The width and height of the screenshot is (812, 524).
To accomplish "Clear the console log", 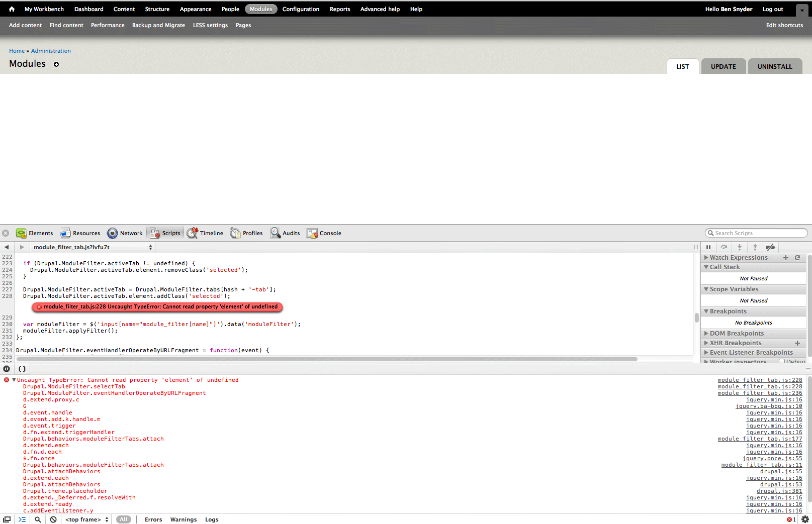I will 53,519.
